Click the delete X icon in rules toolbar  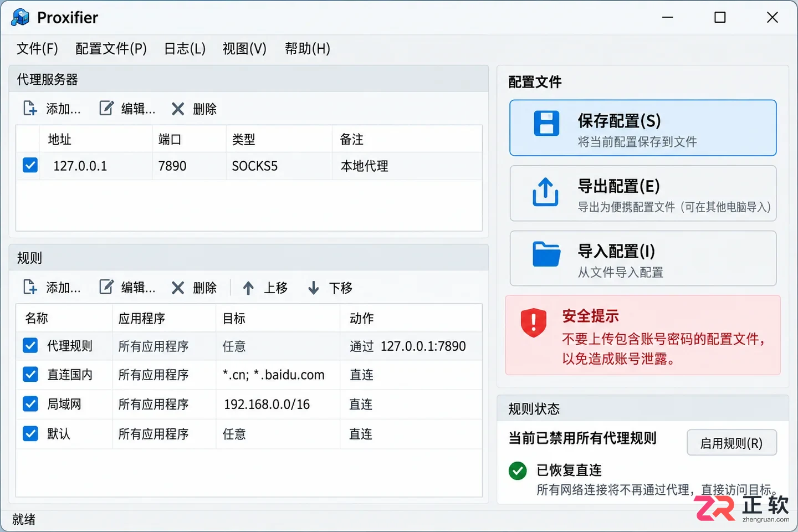click(x=178, y=288)
